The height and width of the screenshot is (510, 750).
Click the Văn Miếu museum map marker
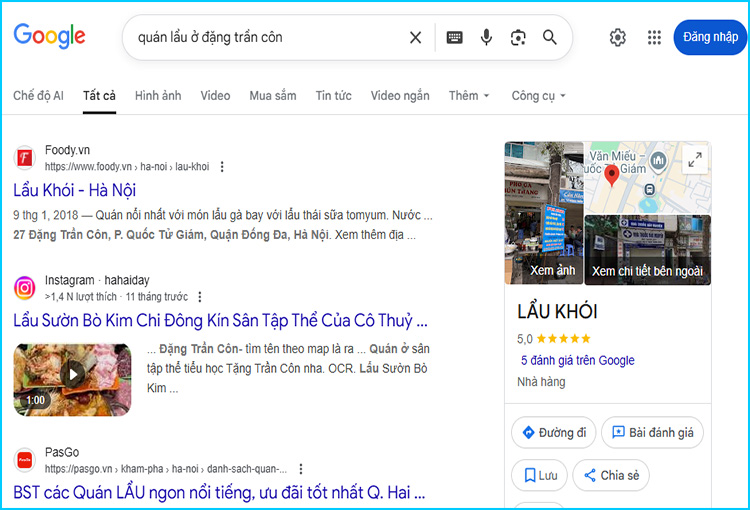coord(659,160)
